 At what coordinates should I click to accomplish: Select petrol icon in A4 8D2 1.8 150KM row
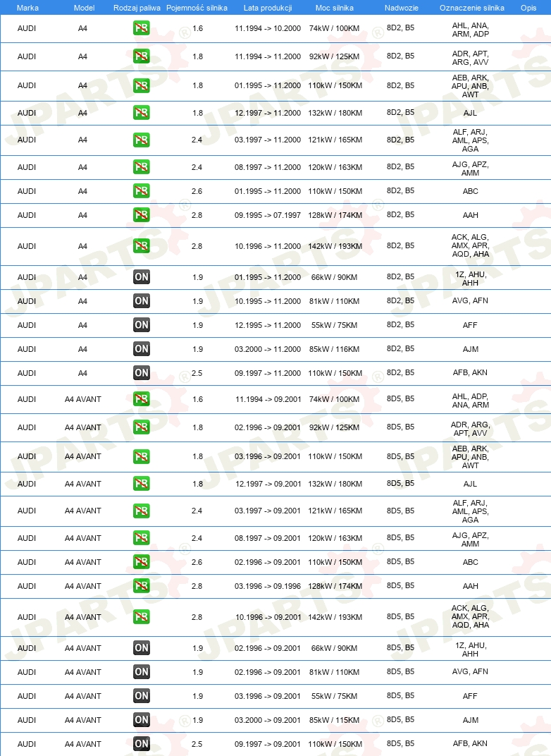[141, 85]
